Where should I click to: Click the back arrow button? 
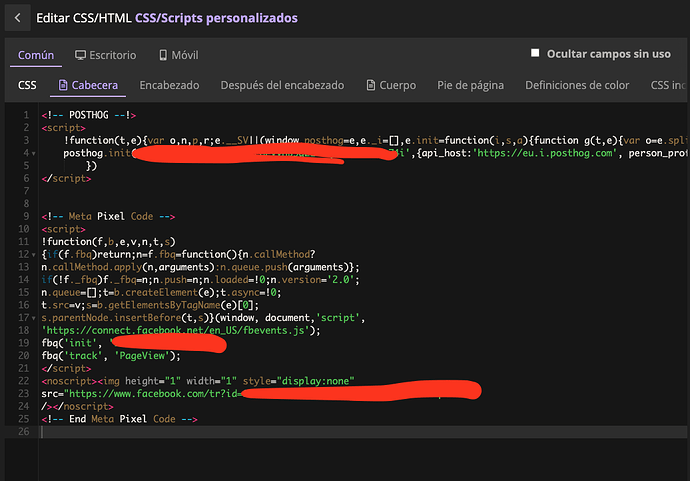pos(18,18)
